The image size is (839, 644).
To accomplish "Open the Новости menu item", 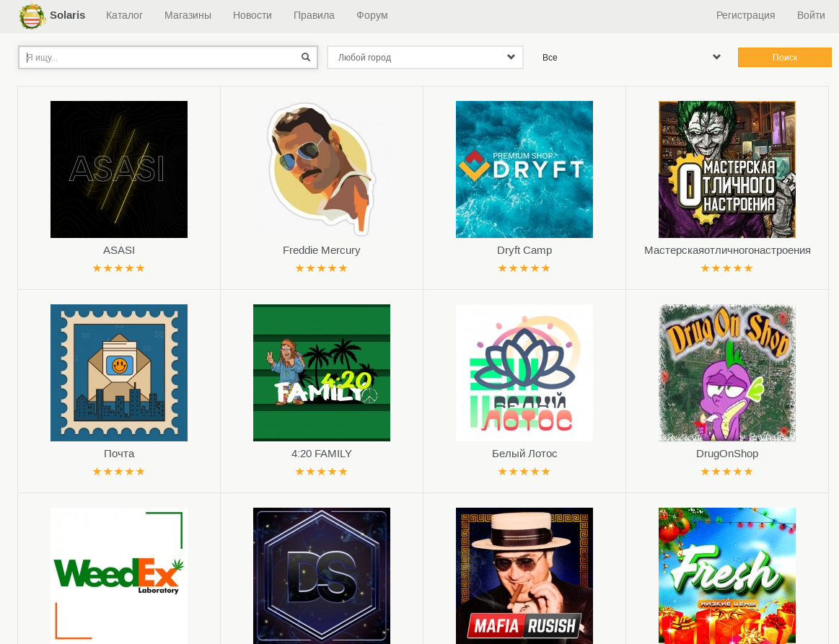I will [252, 16].
